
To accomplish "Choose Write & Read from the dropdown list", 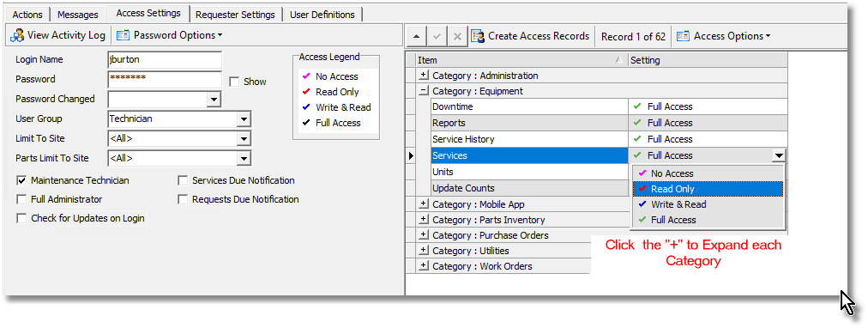I will pyautogui.click(x=708, y=204).
